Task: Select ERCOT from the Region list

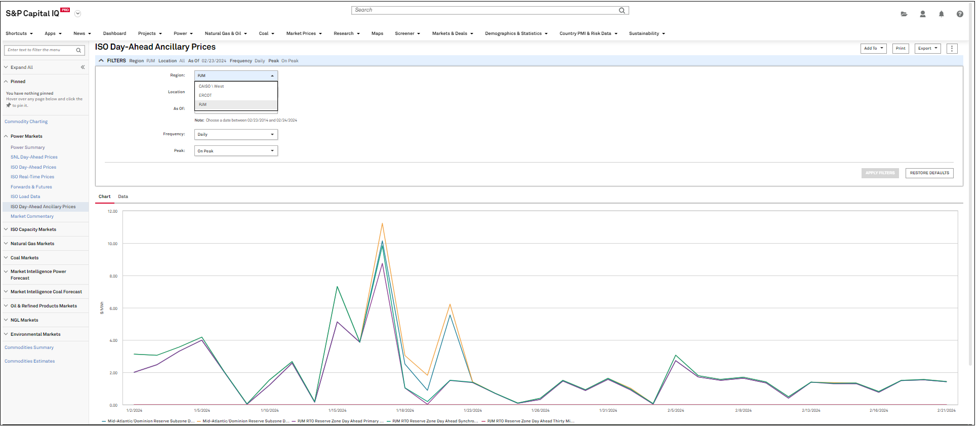Action: pyautogui.click(x=206, y=95)
